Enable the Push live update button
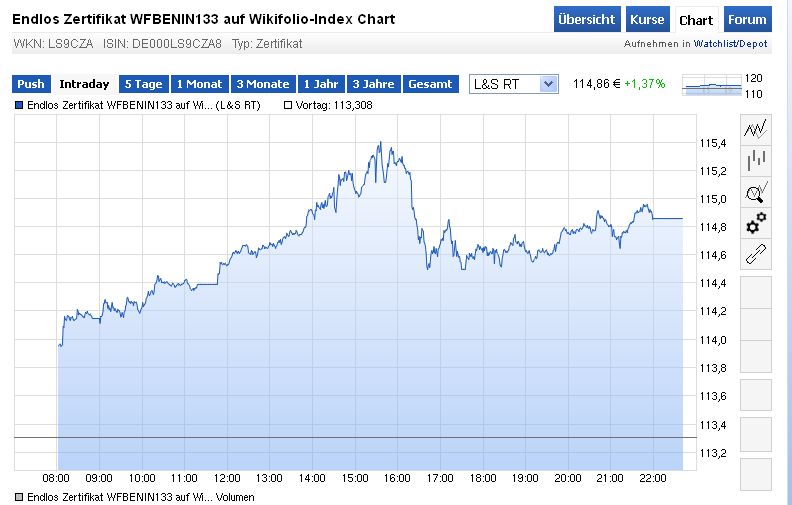This screenshot has width=792, height=505. (31, 85)
